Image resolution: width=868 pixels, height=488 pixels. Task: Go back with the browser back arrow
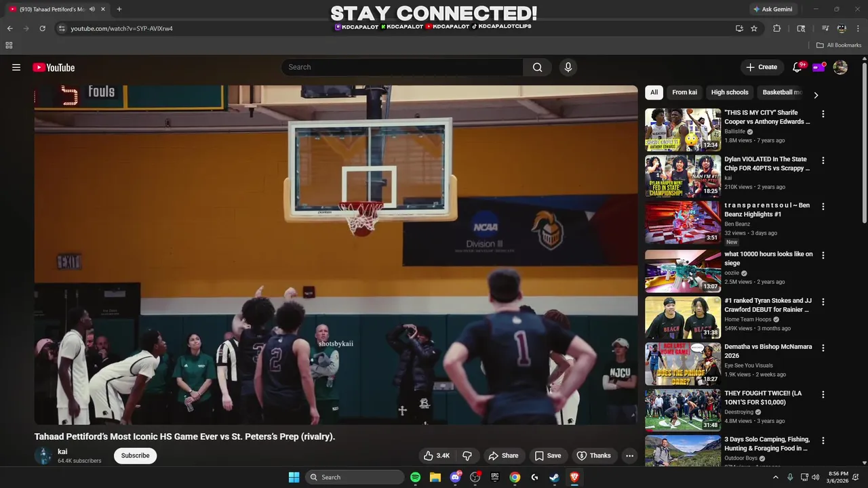click(x=9, y=28)
